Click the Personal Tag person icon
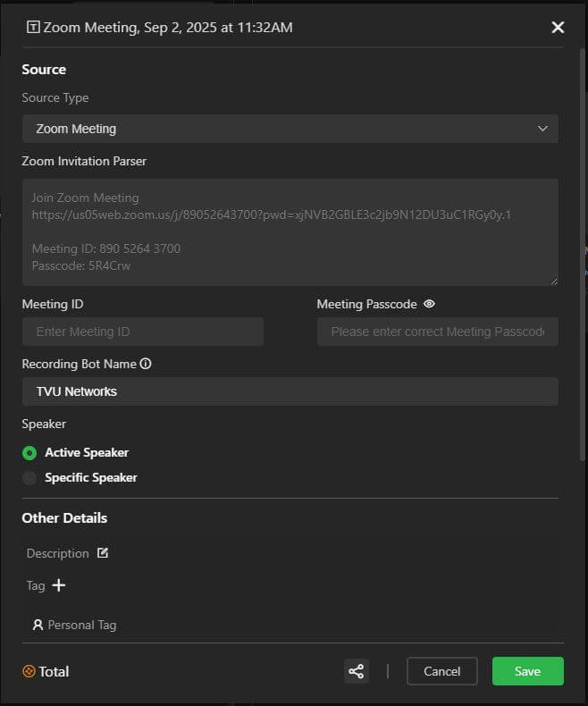Screen dimensions: 588x706 click(x=38, y=625)
